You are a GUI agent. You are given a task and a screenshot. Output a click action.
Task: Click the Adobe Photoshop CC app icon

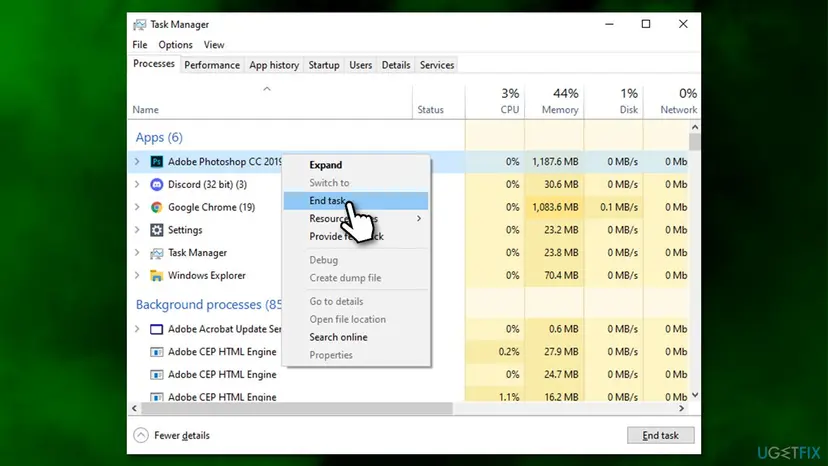pyautogui.click(x=156, y=162)
